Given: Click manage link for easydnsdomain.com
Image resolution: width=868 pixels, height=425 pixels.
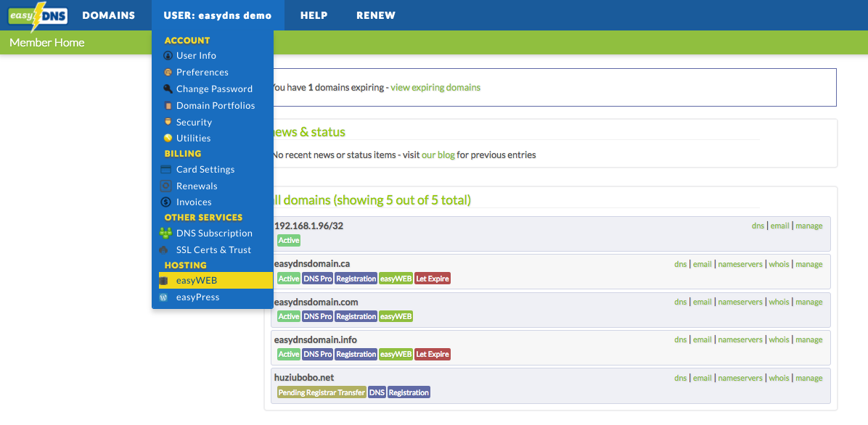Looking at the screenshot, I should [808, 302].
